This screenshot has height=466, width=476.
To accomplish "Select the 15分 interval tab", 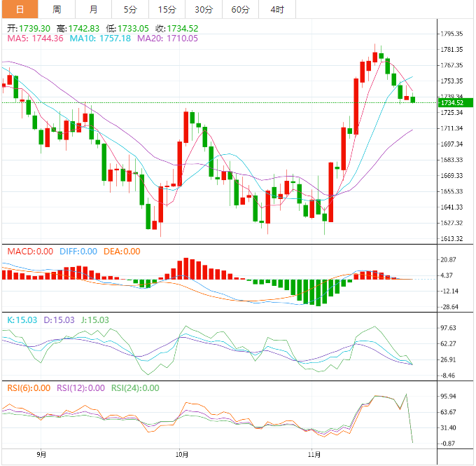I will tap(167, 9).
